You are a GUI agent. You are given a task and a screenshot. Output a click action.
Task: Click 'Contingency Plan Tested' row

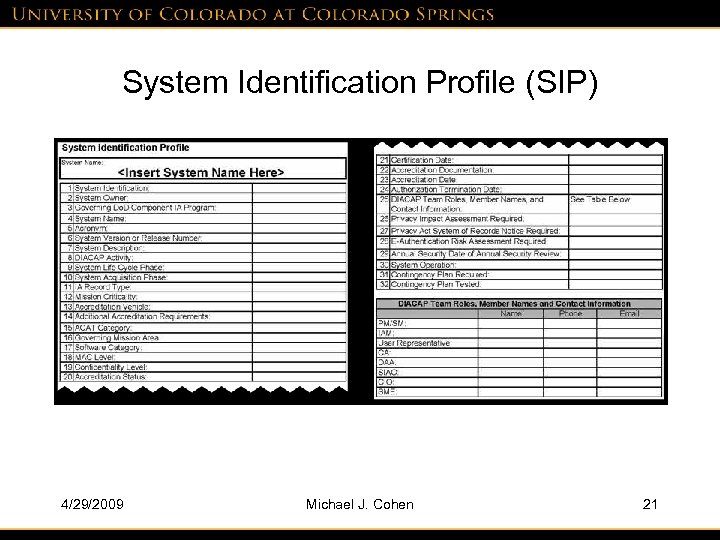pos(520,284)
